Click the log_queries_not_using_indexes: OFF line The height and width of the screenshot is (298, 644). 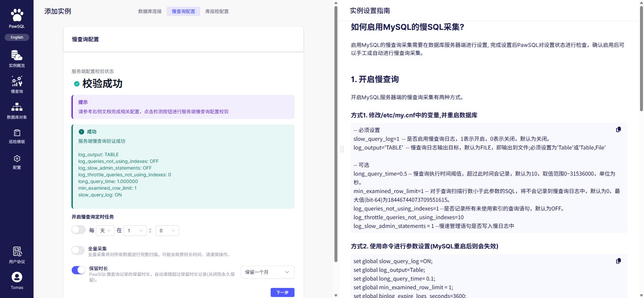(x=118, y=161)
